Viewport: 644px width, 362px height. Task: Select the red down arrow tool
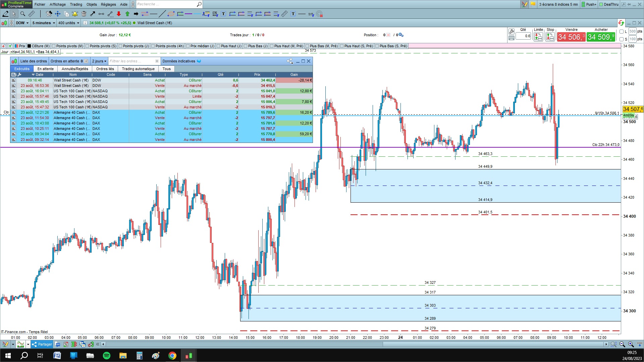tap(118, 14)
